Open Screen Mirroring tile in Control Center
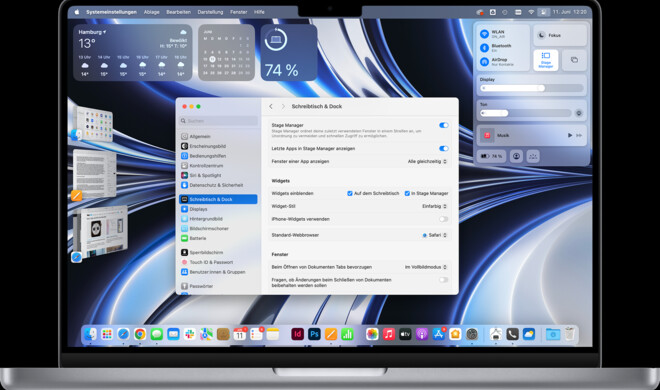Screen dimensions: 660x390 coord(574,60)
